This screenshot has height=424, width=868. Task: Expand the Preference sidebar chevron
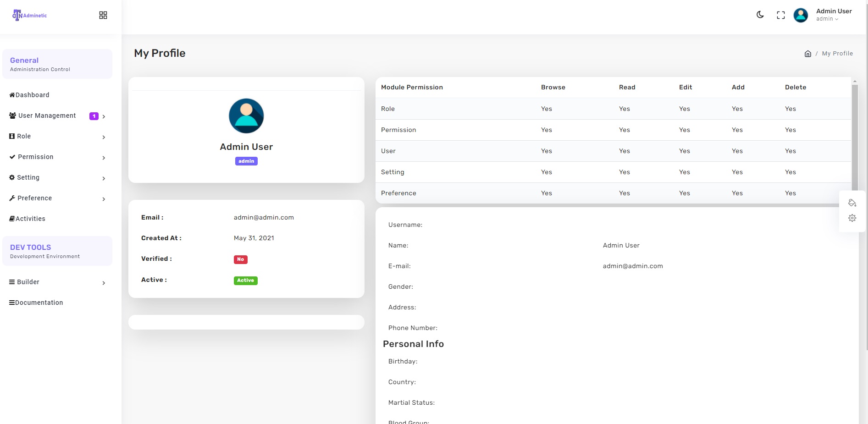coord(103,199)
